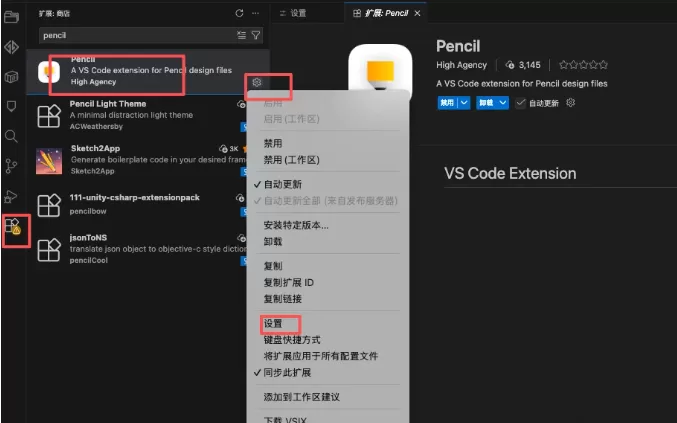Expand the 卸载 button dropdown arrow
Viewport: 677px width, 423px height.
coord(503,103)
